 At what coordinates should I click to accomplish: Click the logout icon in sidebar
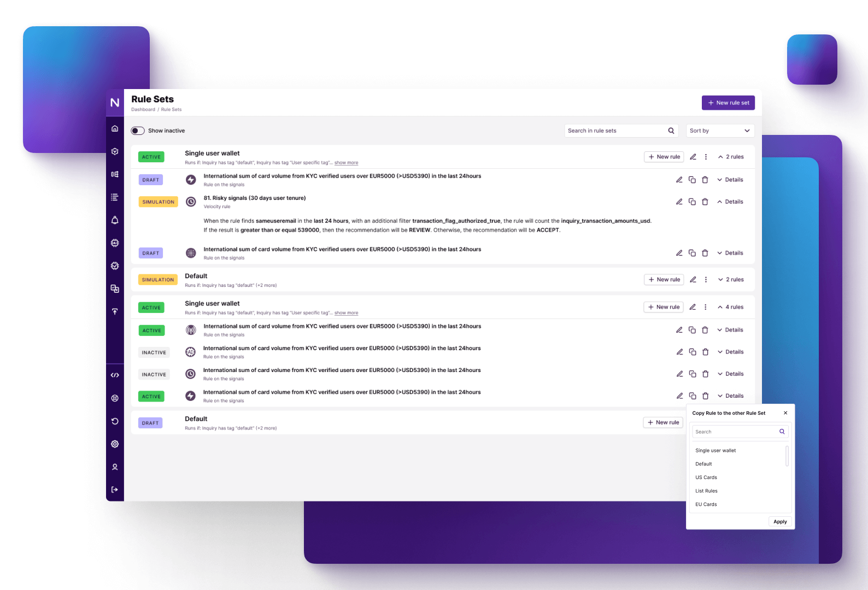(115, 489)
